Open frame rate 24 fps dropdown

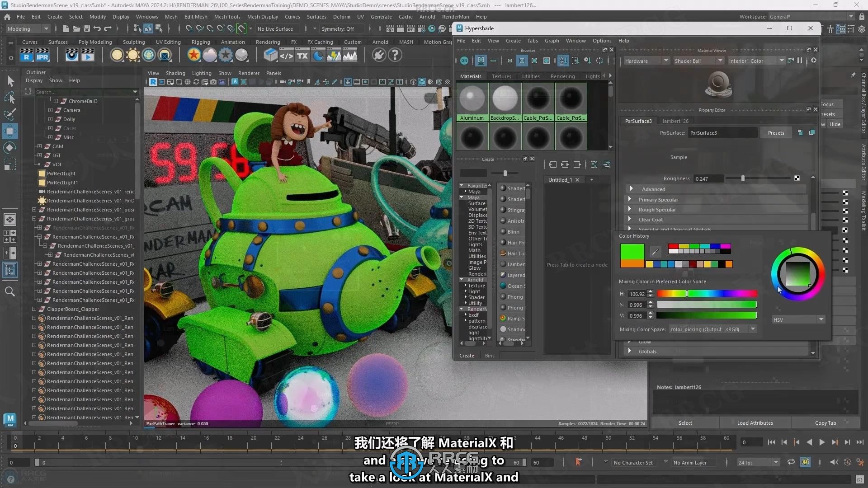click(x=758, y=462)
